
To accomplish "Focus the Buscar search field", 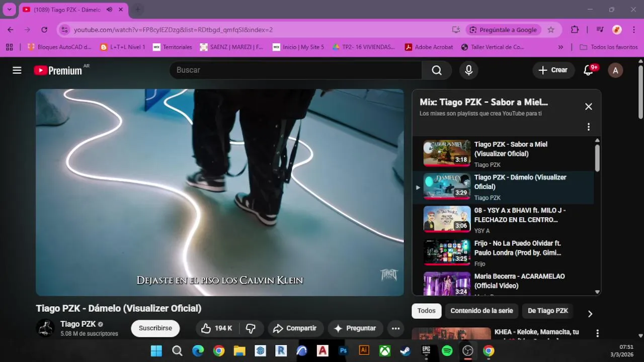I will 295,70.
